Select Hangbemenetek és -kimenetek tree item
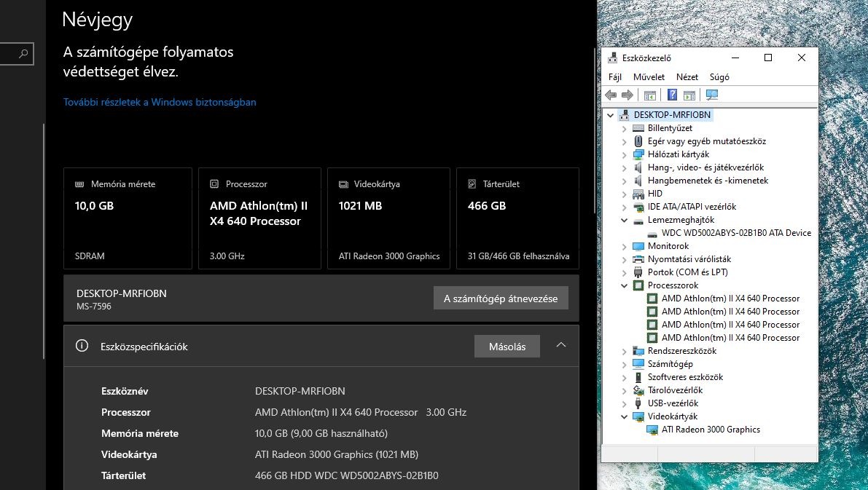The height and width of the screenshot is (490, 868). click(708, 181)
